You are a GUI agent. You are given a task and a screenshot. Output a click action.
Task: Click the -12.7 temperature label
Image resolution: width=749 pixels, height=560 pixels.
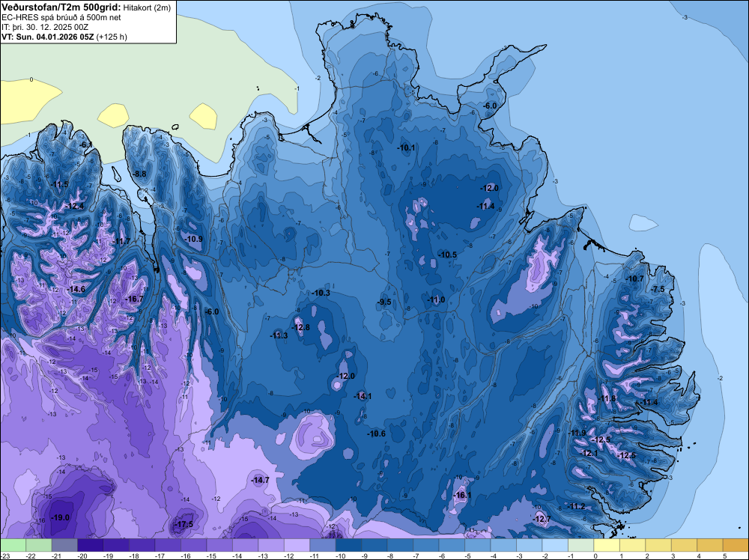[x=542, y=519]
